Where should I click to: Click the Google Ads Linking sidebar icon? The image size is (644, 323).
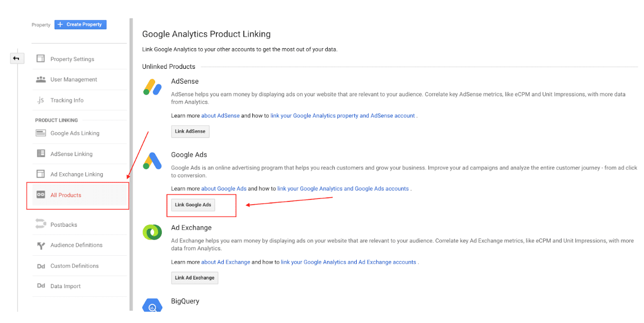coord(40,133)
